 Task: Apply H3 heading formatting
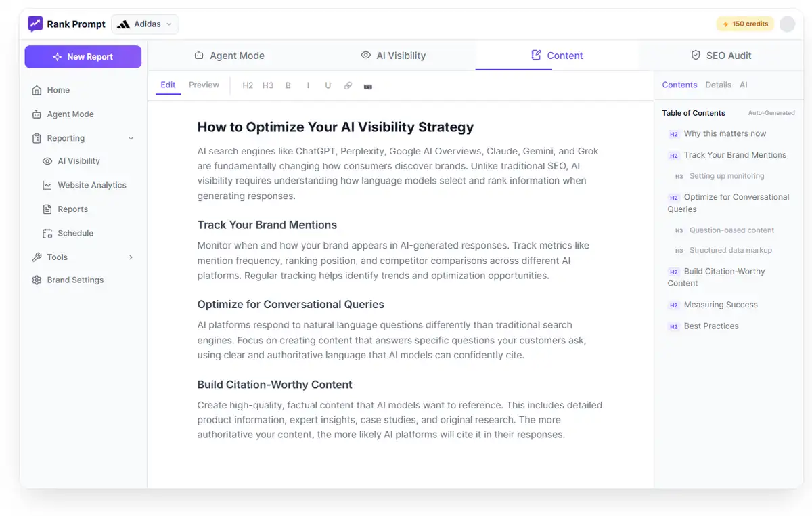pyautogui.click(x=268, y=85)
